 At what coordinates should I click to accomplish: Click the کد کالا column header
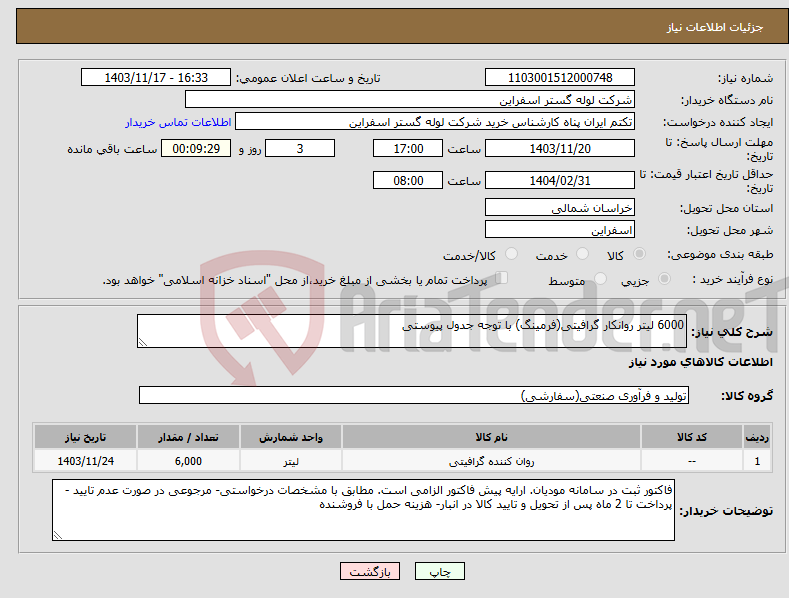tap(692, 437)
